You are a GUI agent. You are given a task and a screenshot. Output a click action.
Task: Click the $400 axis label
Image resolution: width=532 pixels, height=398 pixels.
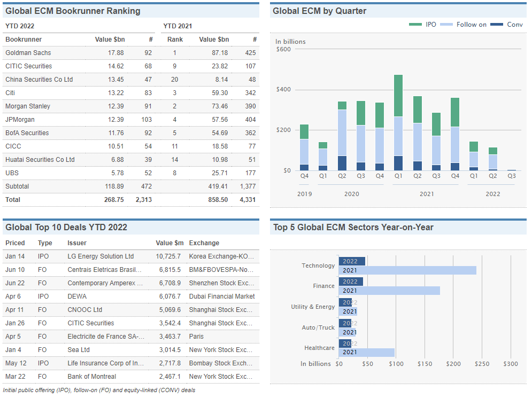(x=283, y=90)
